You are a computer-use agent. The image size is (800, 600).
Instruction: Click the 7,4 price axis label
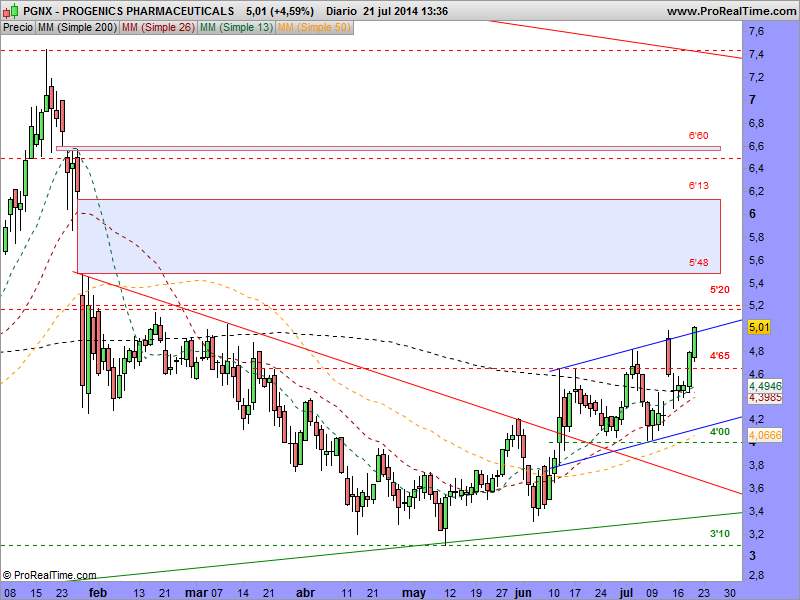[x=757, y=55]
